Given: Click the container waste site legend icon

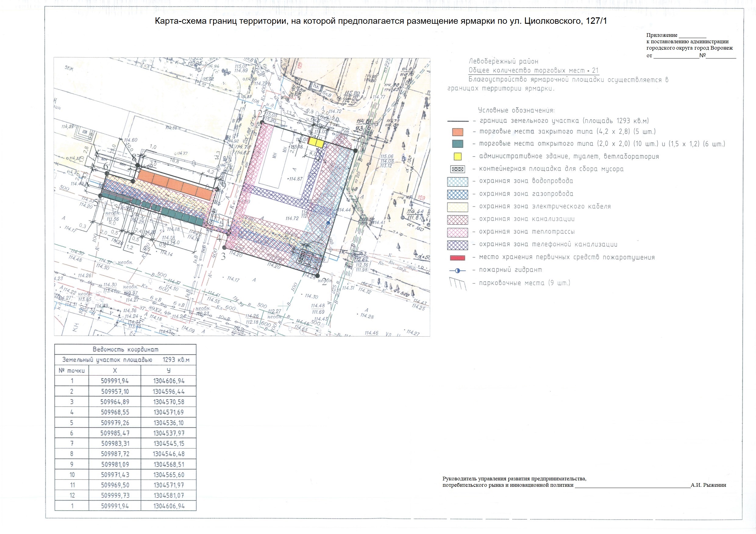Looking at the screenshot, I should click(457, 169).
